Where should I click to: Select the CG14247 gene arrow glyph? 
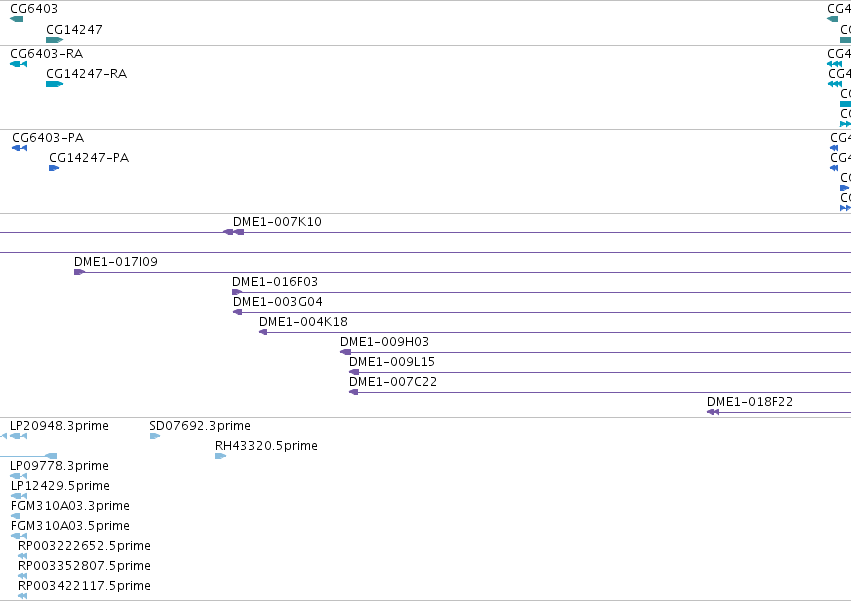pyautogui.click(x=54, y=40)
